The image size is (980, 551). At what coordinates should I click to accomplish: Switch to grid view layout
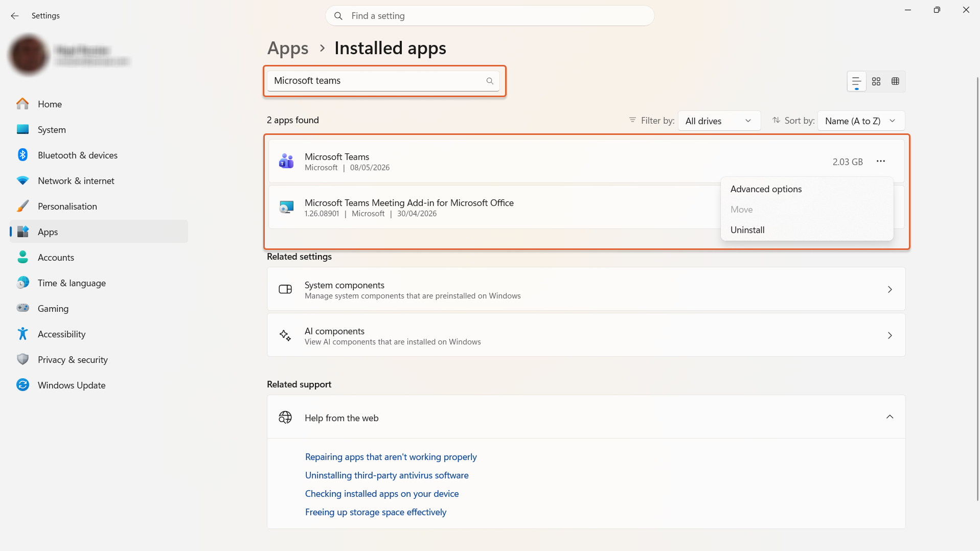(x=876, y=81)
